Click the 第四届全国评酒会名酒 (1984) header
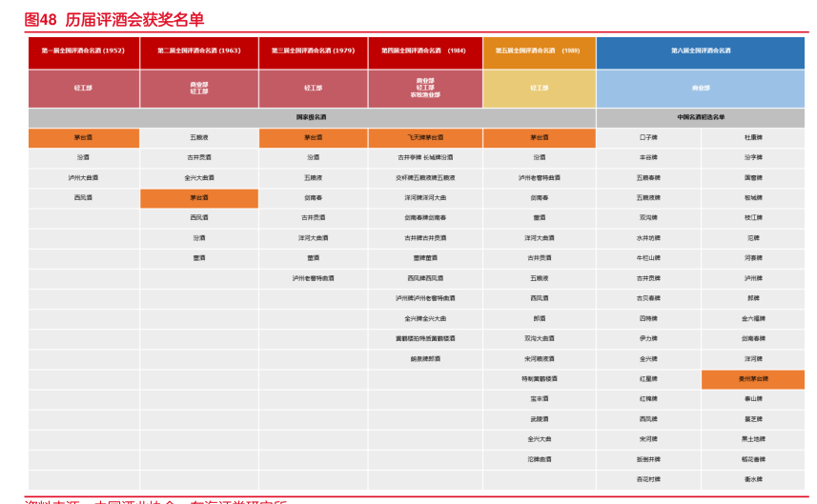 424,50
